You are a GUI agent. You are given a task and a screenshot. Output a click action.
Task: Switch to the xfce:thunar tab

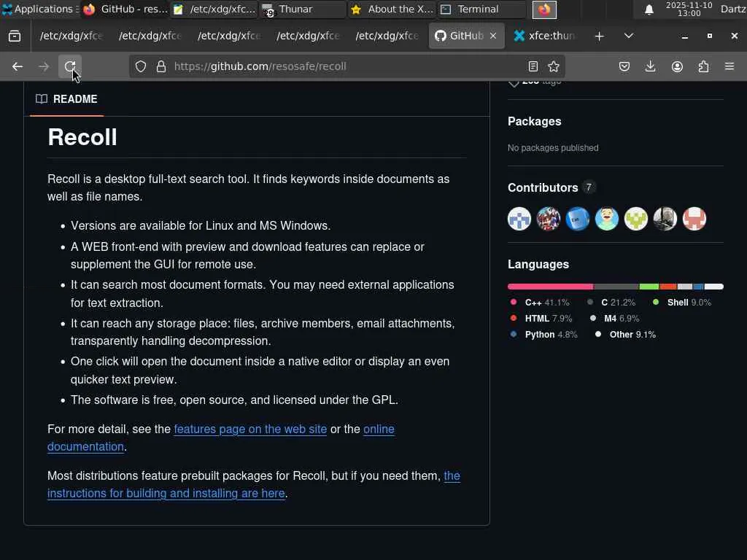[x=543, y=36]
